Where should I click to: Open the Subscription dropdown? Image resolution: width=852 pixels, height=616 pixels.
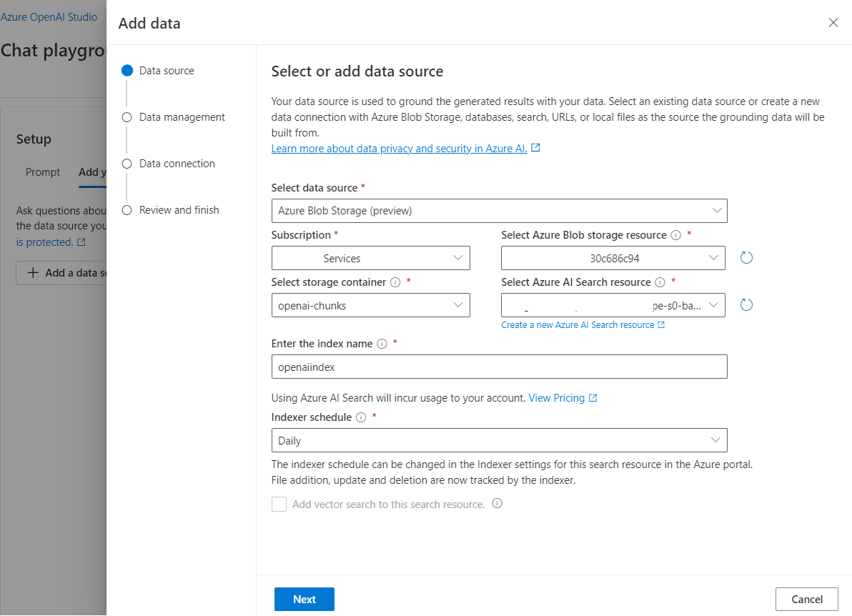(x=370, y=258)
